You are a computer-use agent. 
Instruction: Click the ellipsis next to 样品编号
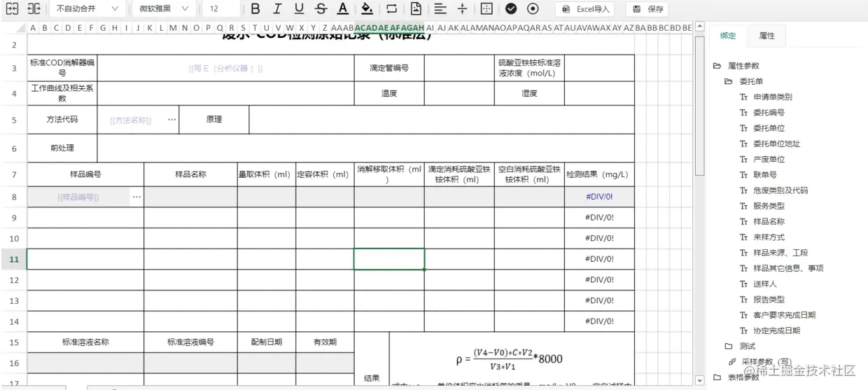[136, 197]
